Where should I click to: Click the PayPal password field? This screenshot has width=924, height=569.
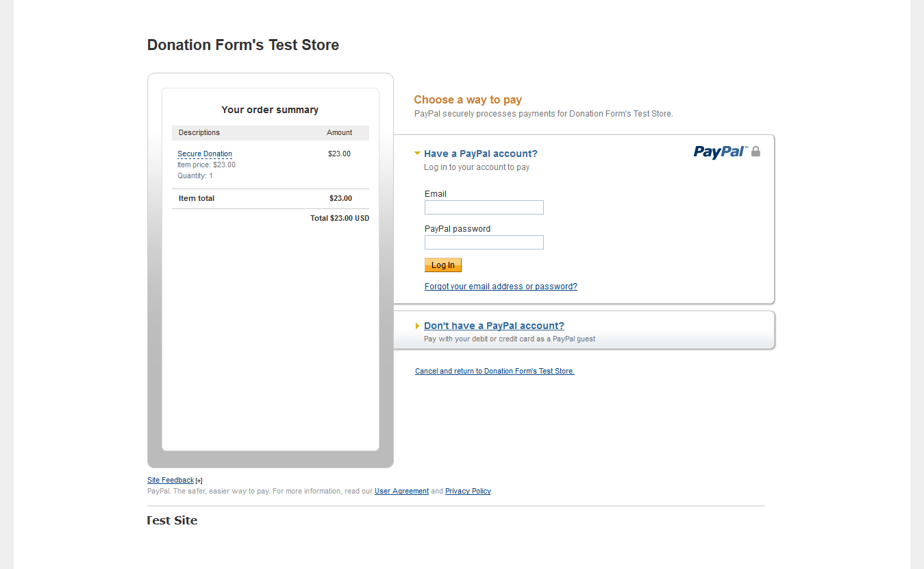(x=484, y=242)
